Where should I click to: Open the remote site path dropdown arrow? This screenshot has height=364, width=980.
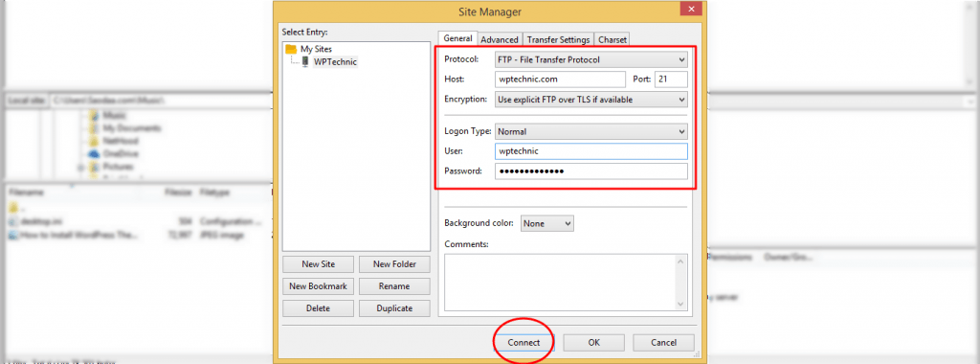tap(970, 101)
